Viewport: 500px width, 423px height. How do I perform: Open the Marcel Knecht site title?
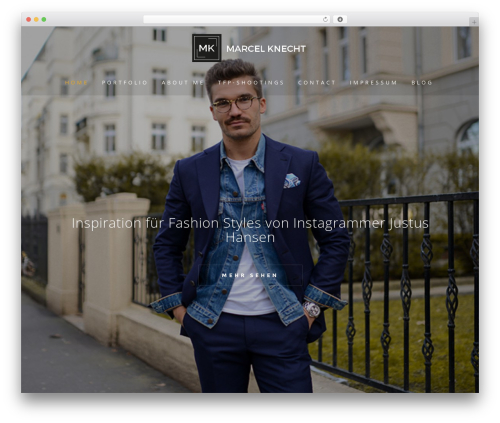pos(266,49)
